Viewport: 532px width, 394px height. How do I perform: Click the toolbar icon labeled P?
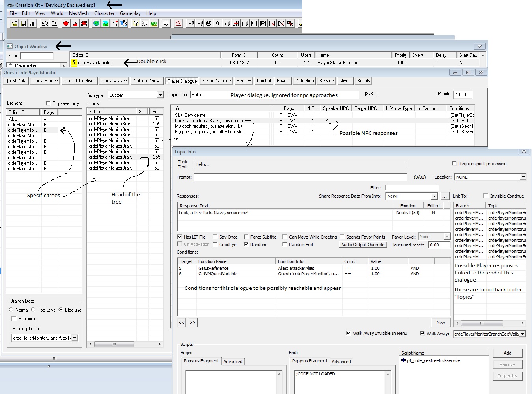(263, 24)
